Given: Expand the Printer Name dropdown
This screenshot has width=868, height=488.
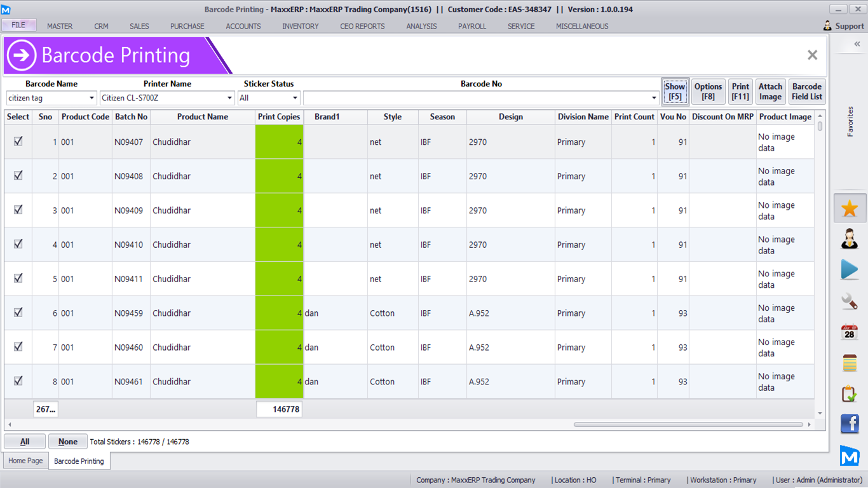Looking at the screenshot, I should click(230, 98).
